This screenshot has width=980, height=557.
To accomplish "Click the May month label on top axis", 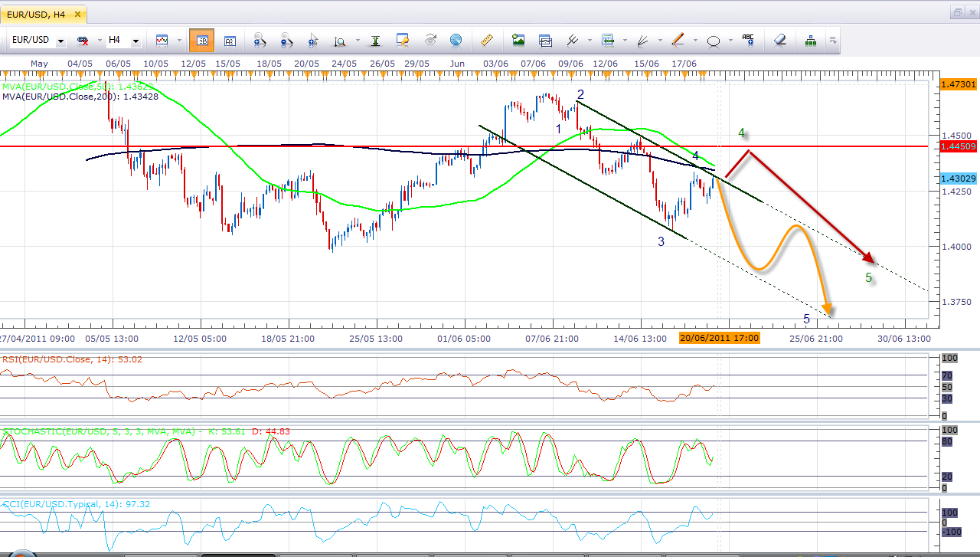I will coord(39,63).
